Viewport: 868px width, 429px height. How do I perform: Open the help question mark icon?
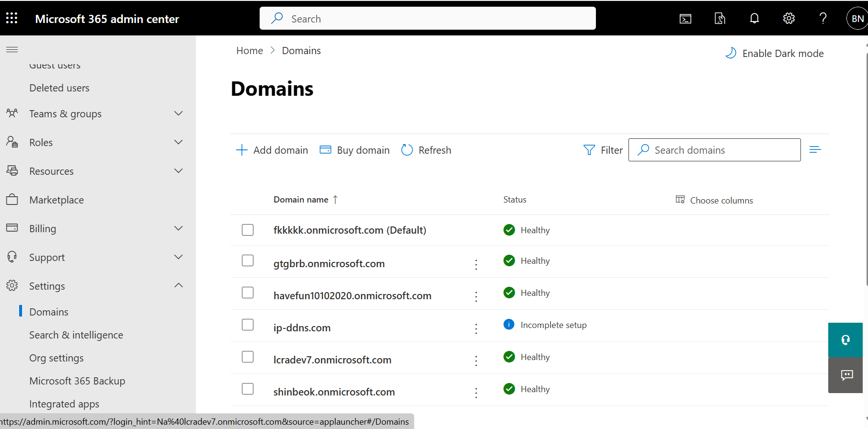coord(823,19)
